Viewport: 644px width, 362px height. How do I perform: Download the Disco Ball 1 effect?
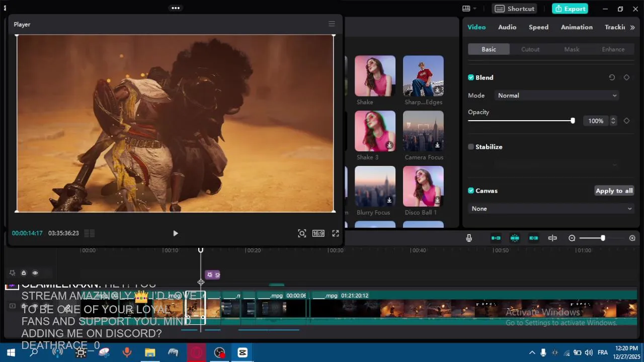[437, 201]
